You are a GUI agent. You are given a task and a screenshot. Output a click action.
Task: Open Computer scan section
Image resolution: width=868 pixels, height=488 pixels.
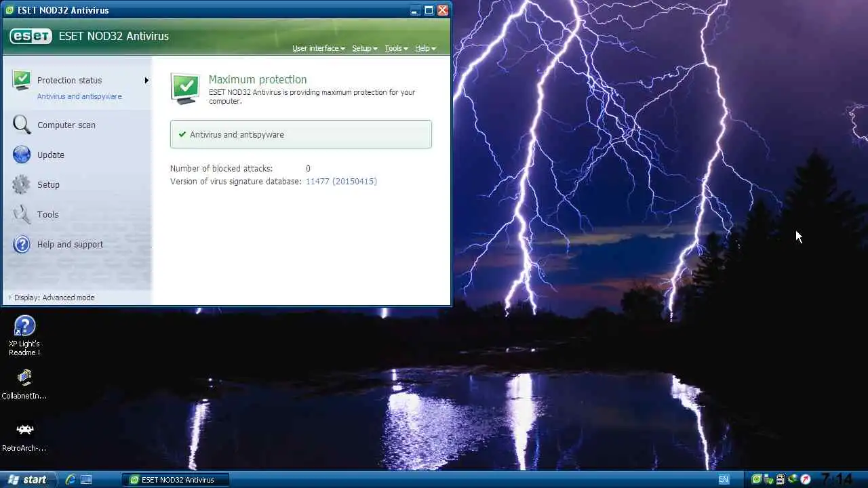click(x=66, y=125)
